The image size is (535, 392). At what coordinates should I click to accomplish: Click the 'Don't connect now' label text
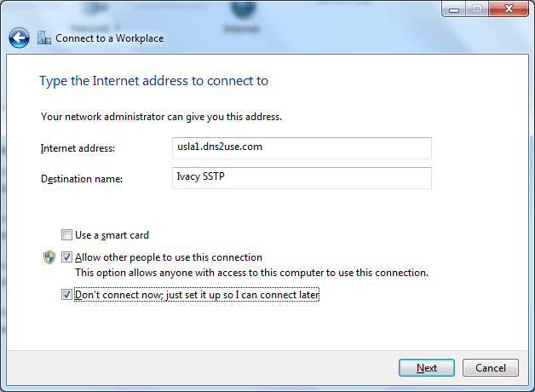tap(197, 295)
